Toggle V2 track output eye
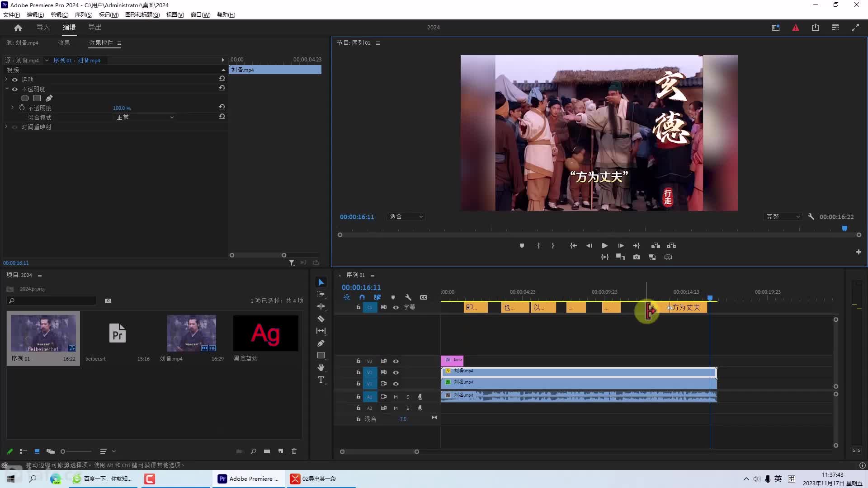This screenshot has width=868, height=488. 396,372
